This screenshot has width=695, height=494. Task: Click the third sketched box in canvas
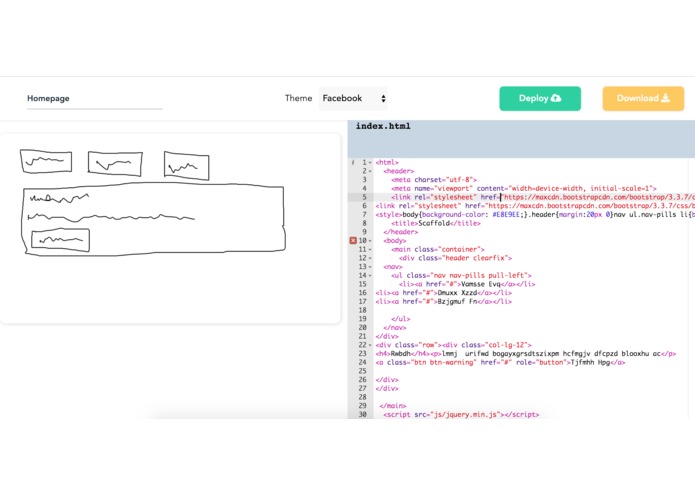[187, 166]
